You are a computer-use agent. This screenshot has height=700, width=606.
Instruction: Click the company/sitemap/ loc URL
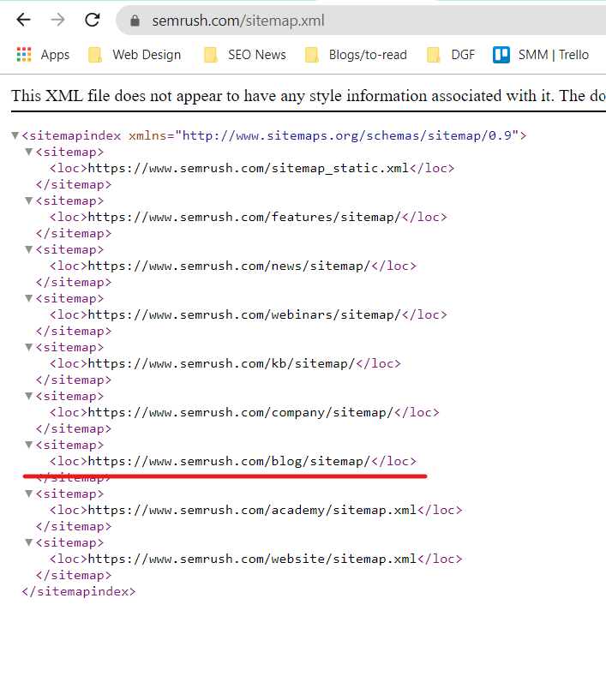(241, 412)
